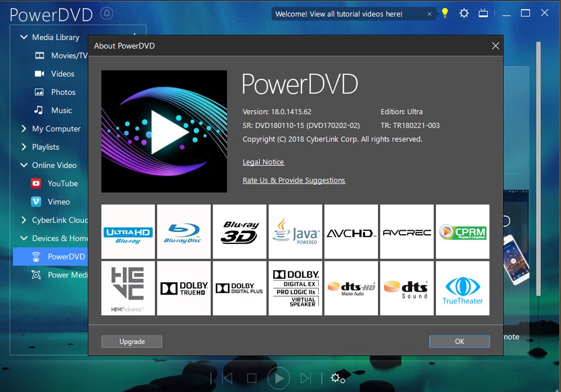This screenshot has width=561, height=392.
Task: Skip to the next track
Action: (x=305, y=378)
